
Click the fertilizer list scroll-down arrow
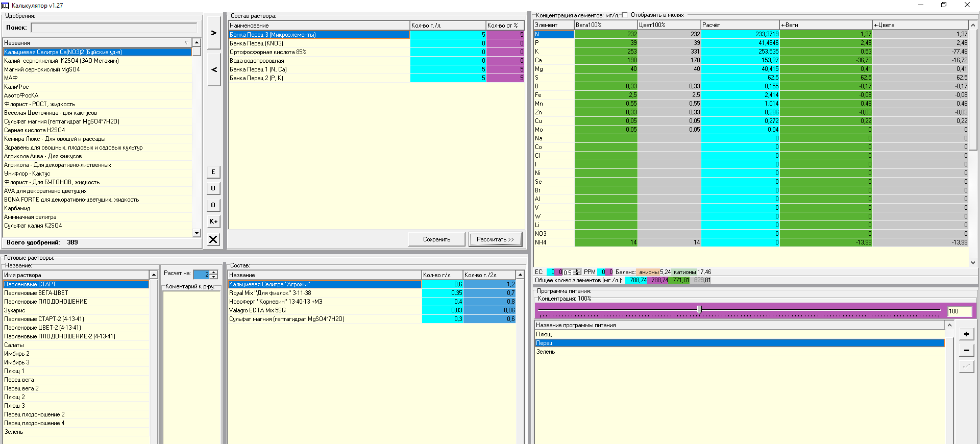click(197, 233)
